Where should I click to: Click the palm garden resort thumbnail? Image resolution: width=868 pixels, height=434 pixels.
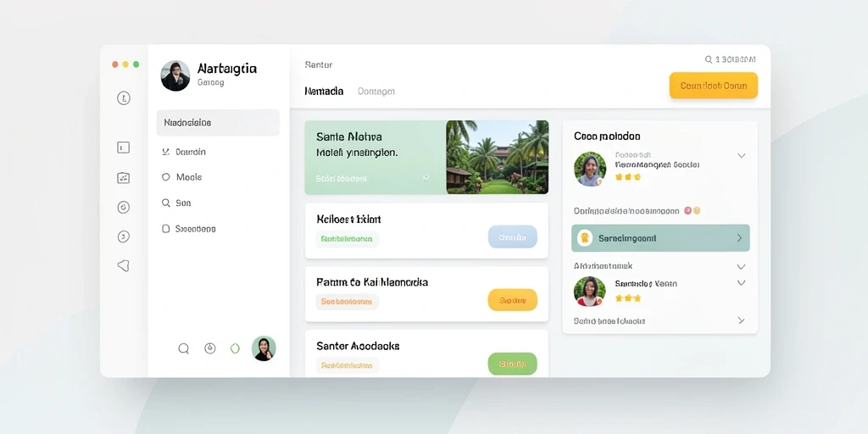point(497,157)
